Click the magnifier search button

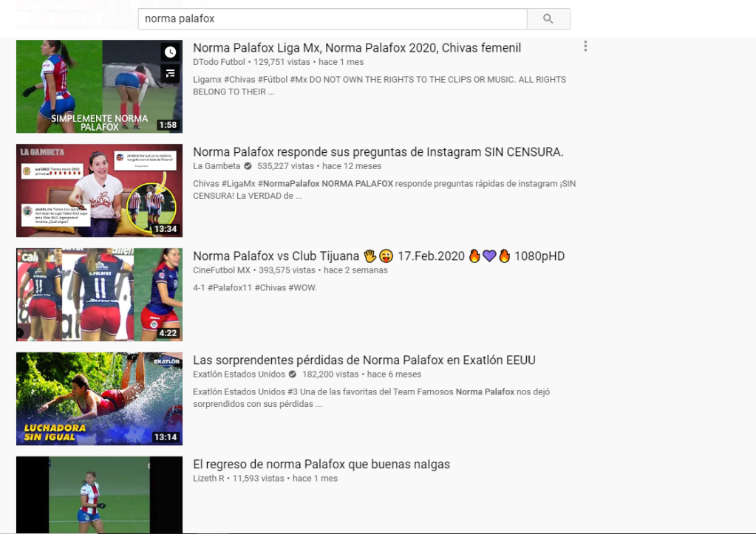point(548,18)
